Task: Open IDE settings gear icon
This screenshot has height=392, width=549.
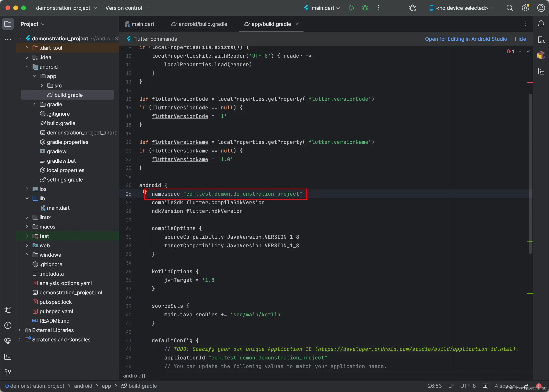Action: point(525,8)
